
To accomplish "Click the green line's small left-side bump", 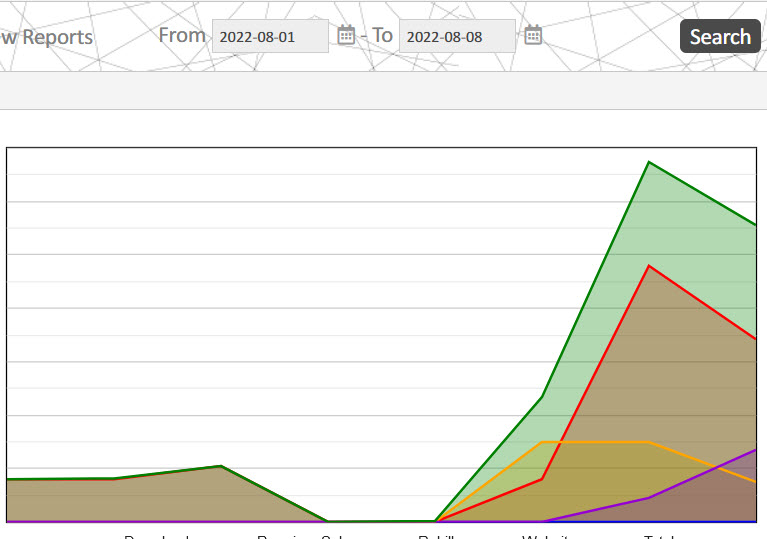I will (220, 466).
